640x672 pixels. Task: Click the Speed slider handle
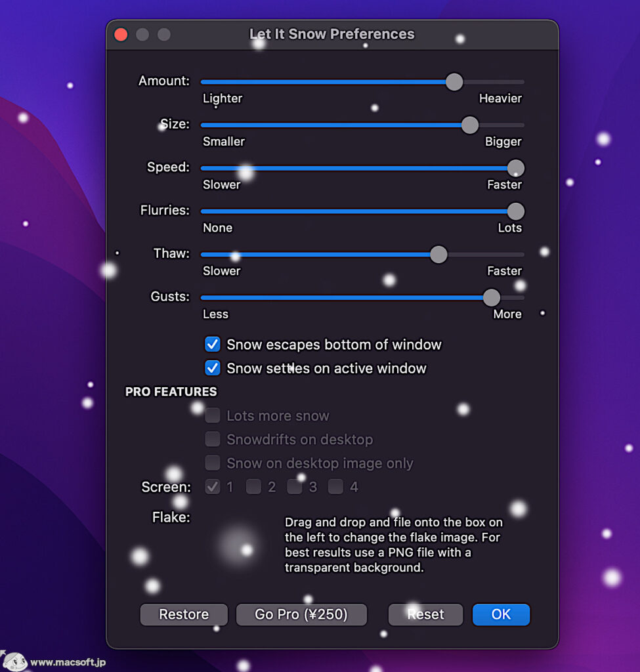[516, 168]
